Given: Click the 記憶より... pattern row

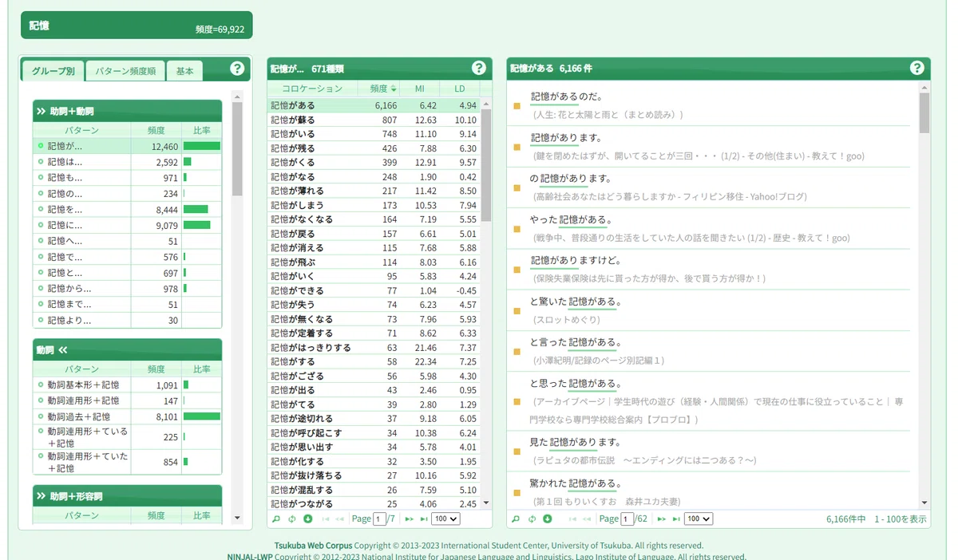Looking at the screenshot, I should pos(128,321).
